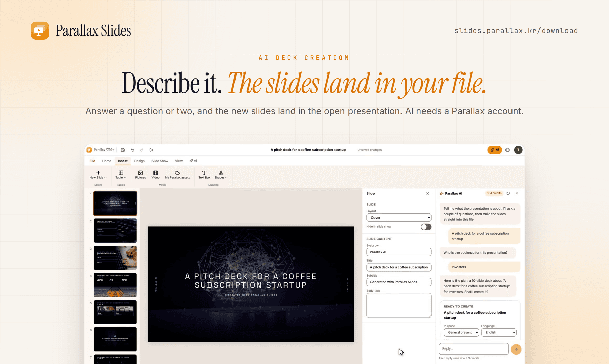Click the Reply message box
609x364 pixels.
tap(474, 349)
